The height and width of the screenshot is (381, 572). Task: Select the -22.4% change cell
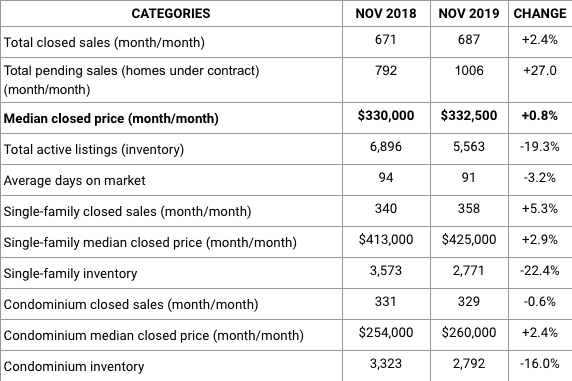(540, 270)
